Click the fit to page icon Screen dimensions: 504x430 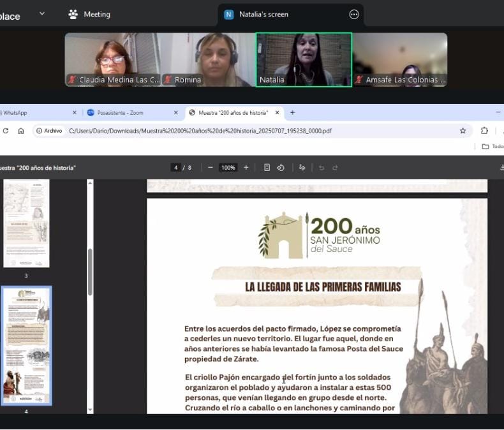[267, 168]
